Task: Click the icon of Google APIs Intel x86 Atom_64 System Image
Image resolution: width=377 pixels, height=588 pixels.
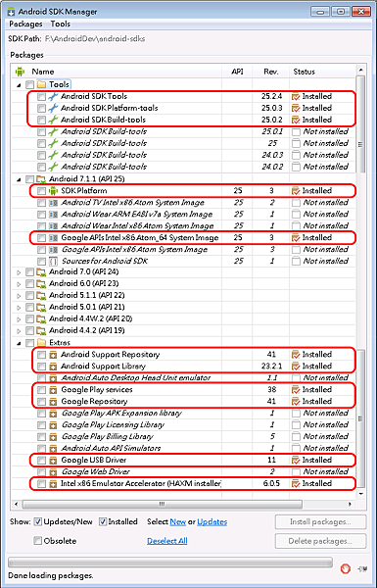Action: coord(53,238)
